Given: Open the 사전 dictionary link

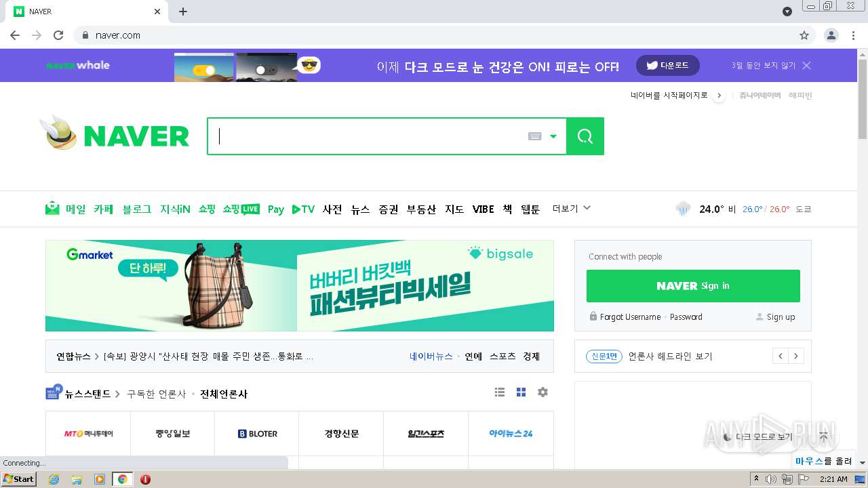Looking at the screenshot, I should pyautogui.click(x=332, y=209).
